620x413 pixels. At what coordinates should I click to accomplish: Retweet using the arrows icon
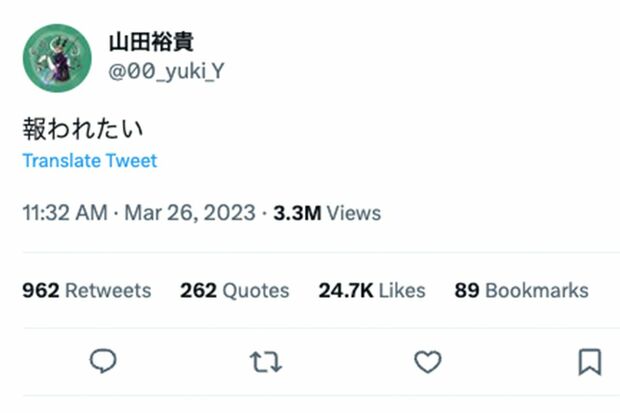click(265, 362)
